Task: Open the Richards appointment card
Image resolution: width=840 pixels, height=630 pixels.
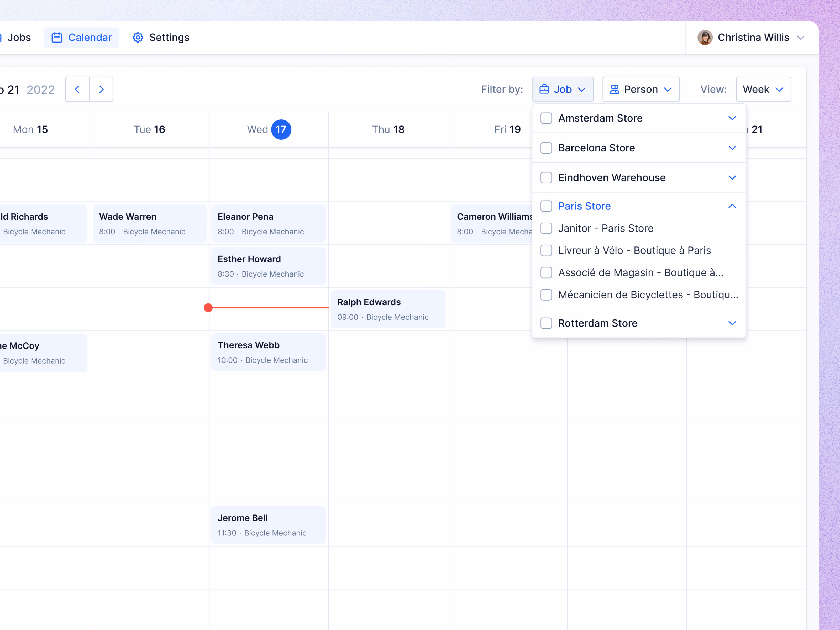Action: tap(43, 224)
